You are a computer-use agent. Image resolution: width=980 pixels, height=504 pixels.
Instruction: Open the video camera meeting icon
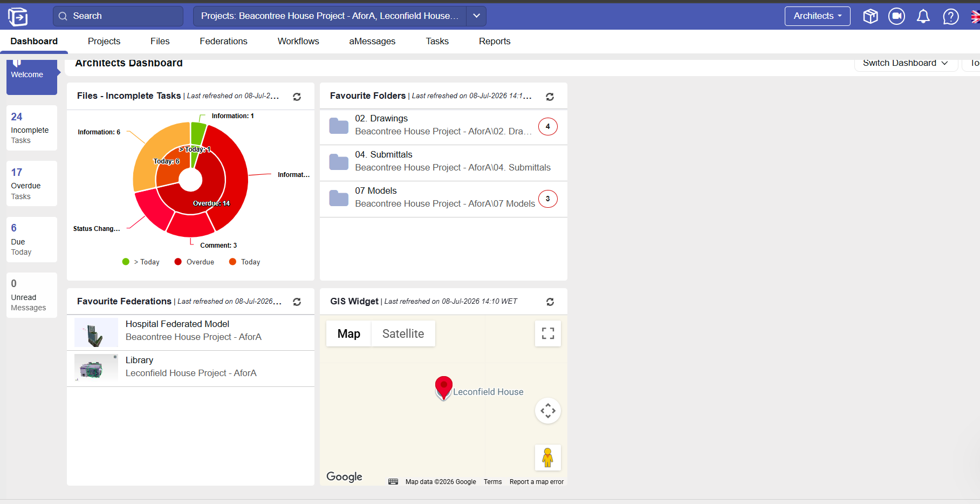point(896,16)
